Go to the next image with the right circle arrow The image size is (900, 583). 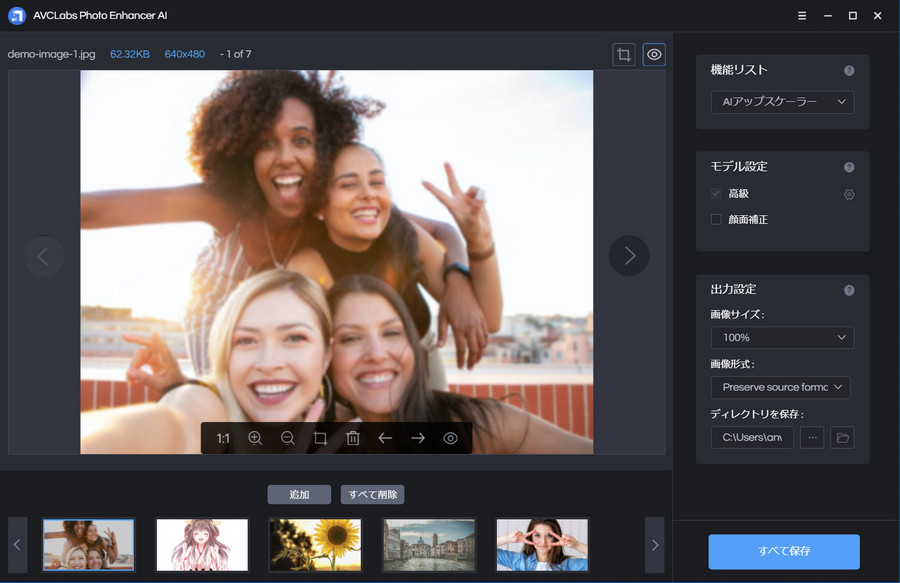629,256
